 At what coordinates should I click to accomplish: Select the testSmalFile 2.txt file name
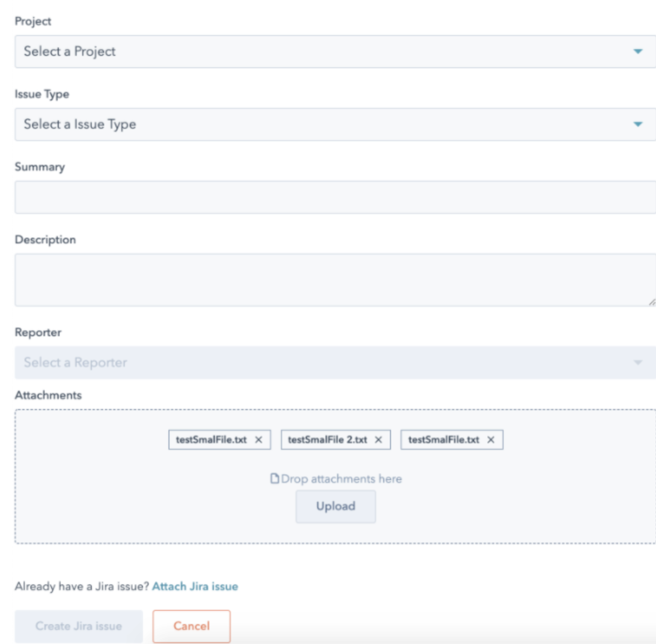click(x=328, y=440)
